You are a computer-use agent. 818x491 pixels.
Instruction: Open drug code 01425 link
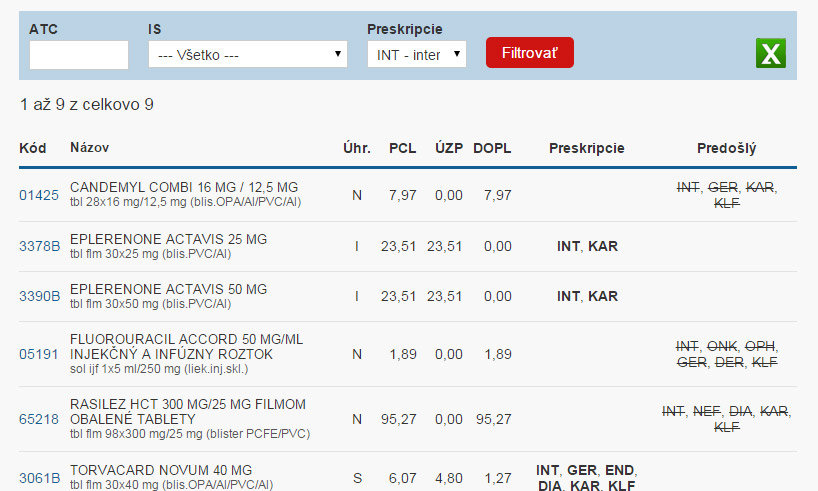[39, 195]
